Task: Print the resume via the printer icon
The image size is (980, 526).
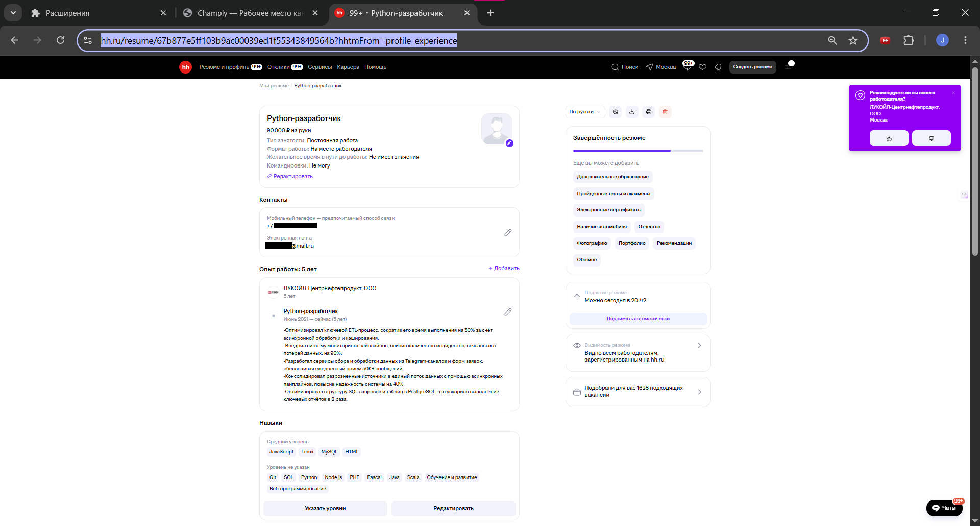Action: pyautogui.click(x=649, y=112)
